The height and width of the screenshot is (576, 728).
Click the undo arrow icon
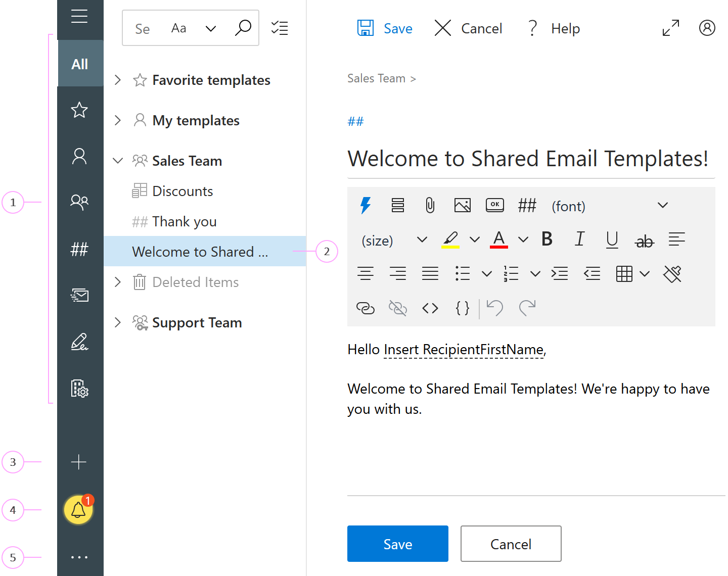click(494, 308)
